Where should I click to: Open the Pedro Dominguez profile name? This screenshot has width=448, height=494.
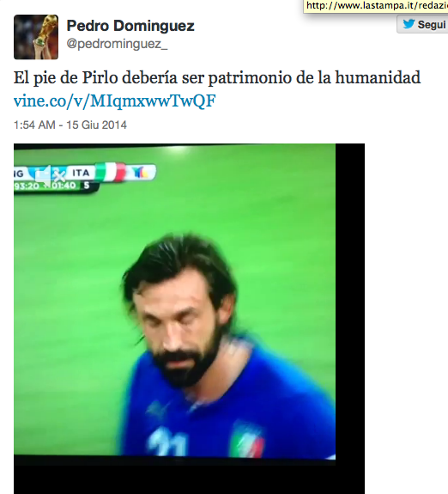coord(130,26)
